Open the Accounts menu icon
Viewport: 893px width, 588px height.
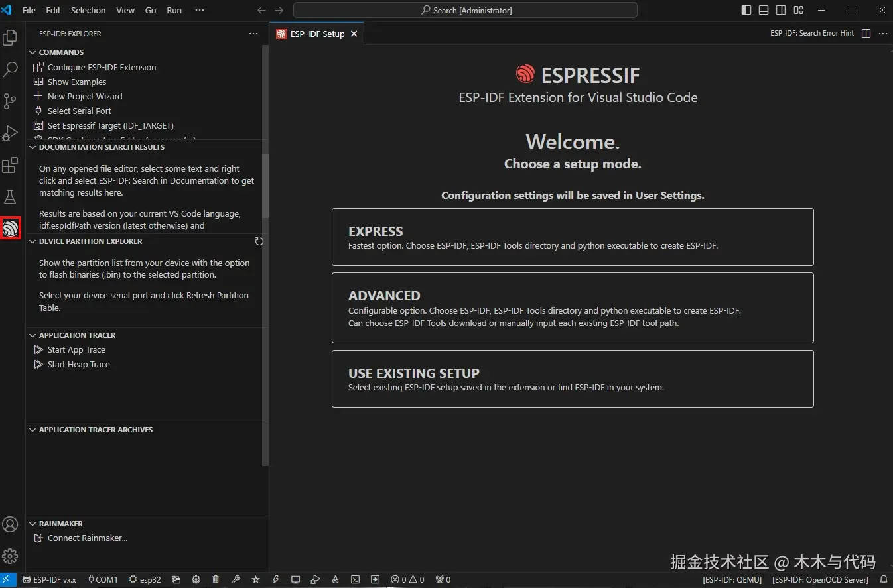10,524
